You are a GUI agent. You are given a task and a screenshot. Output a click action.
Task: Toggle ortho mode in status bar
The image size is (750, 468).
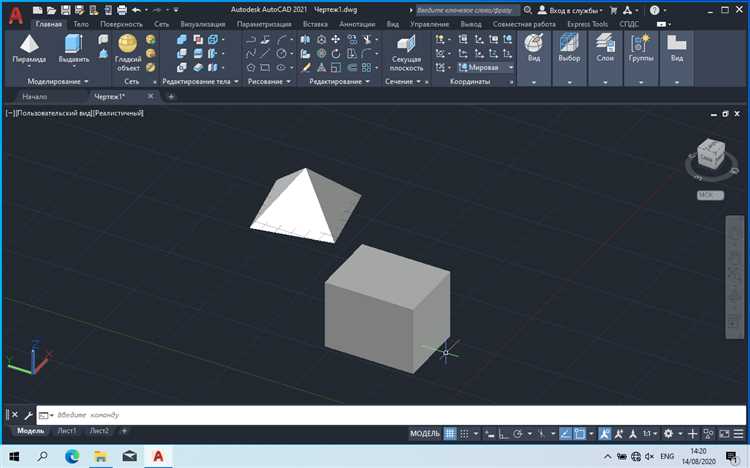[503, 434]
